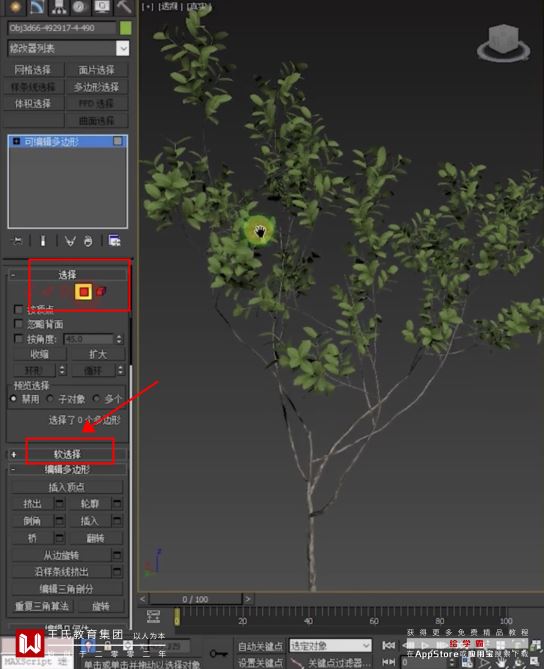The height and width of the screenshot is (669, 544).
Task: Click the time slider left arrow
Action: 143,599
